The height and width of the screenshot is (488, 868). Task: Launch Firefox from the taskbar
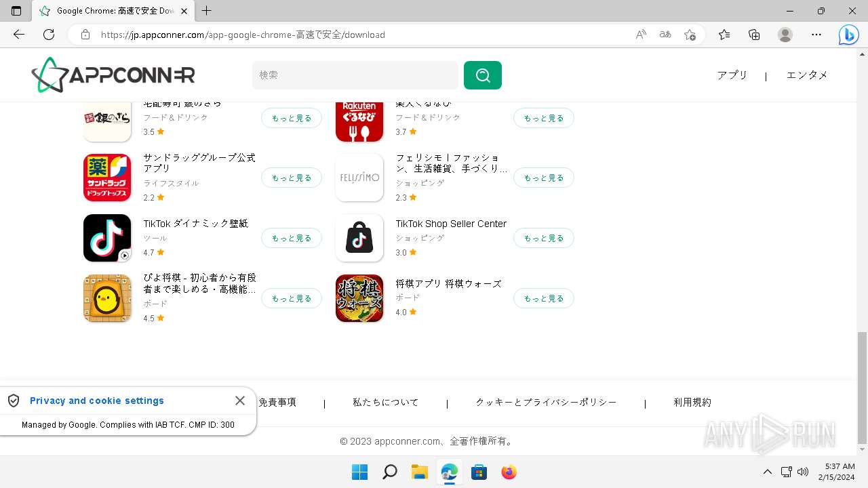(509, 472)
